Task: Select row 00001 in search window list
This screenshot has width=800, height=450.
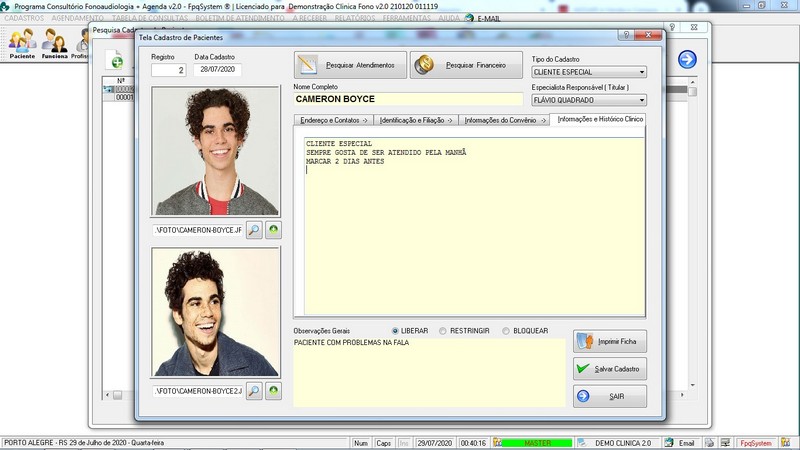Action: click(124, 97)
